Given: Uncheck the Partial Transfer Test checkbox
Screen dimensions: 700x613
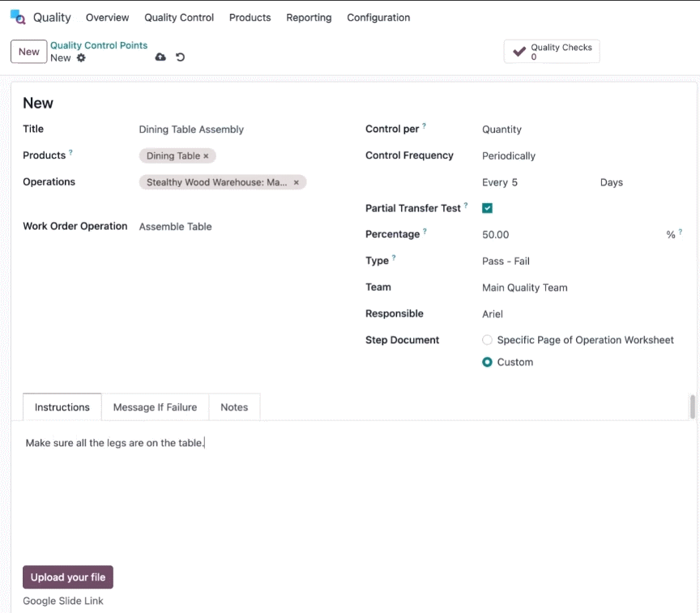Looking at the screenshot, I should 487,208.
